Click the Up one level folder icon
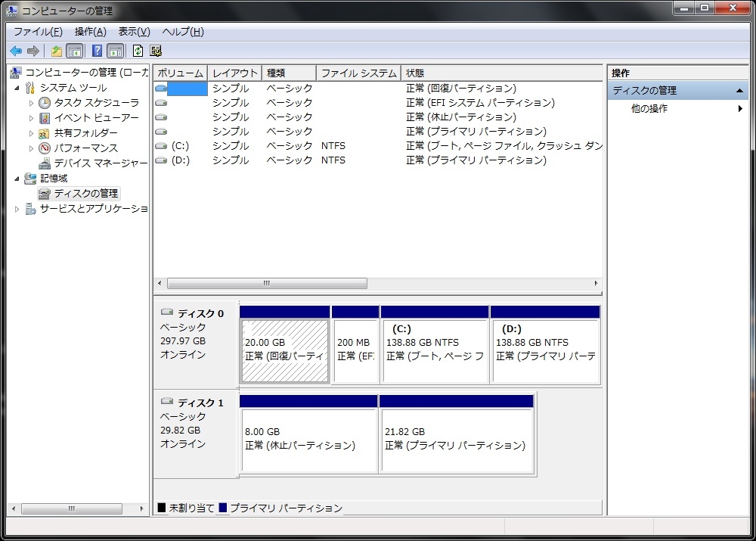Screen dimensions: 756x541 click(57, 51)
